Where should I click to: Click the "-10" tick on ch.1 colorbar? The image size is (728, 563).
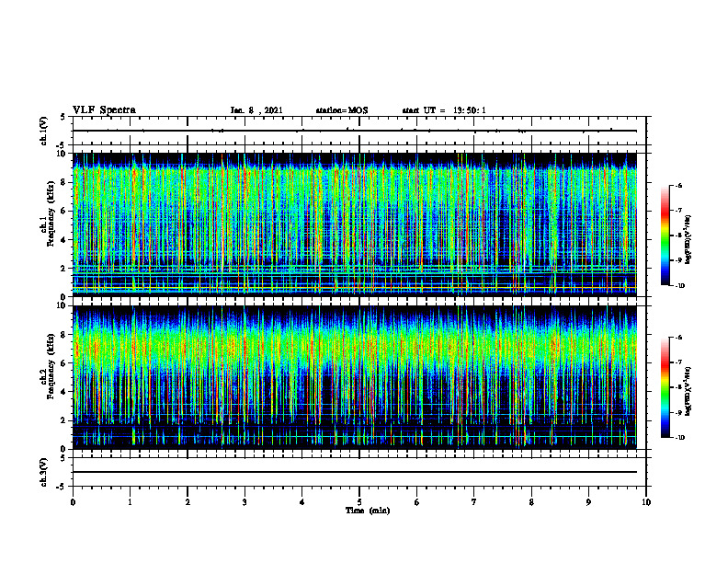(679, 286)
